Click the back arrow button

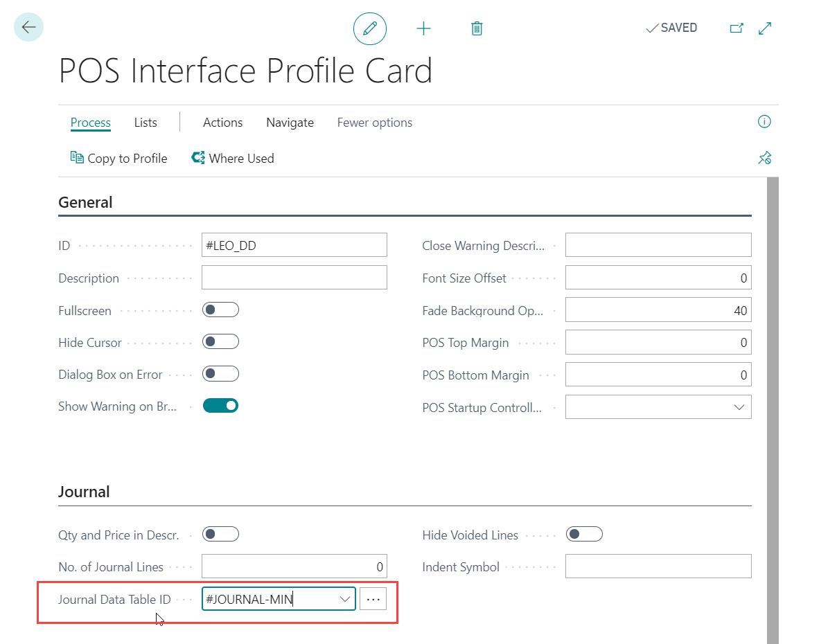coord(28,28)
